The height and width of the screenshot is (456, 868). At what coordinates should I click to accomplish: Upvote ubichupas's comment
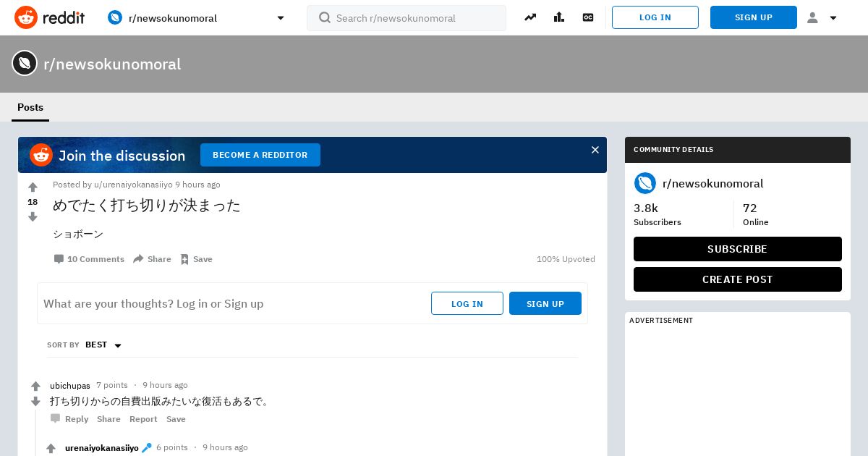click(x=35, y=387)
